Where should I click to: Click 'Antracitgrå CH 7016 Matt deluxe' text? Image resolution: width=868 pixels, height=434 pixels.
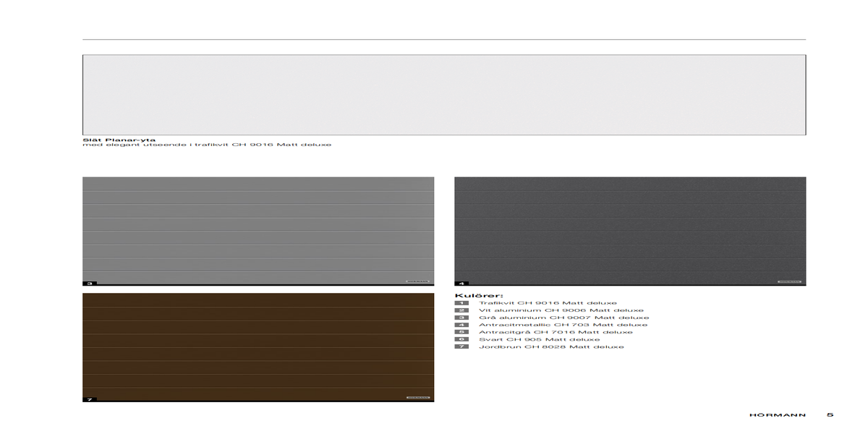(556, 332)
